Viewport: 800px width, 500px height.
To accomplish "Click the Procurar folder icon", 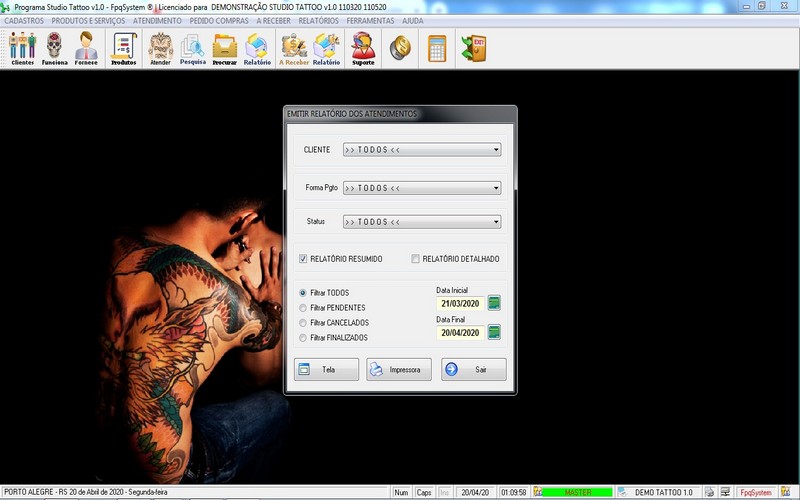I will 224,48.
